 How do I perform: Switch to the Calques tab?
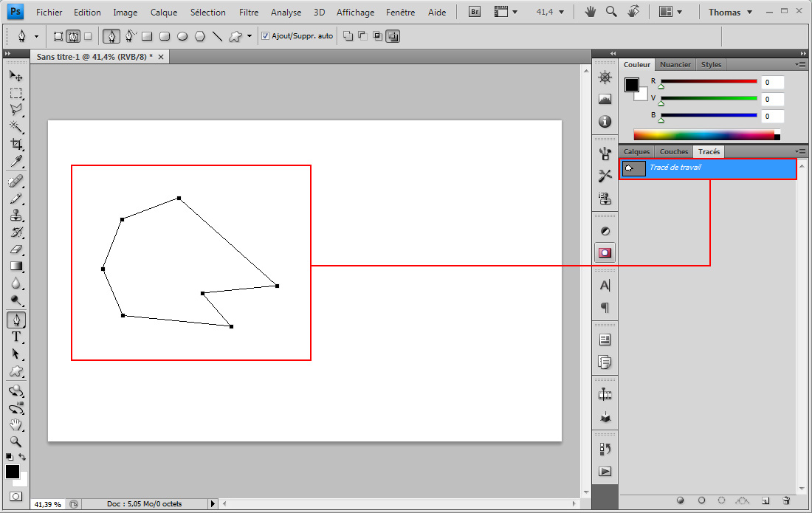click(636, 151)
